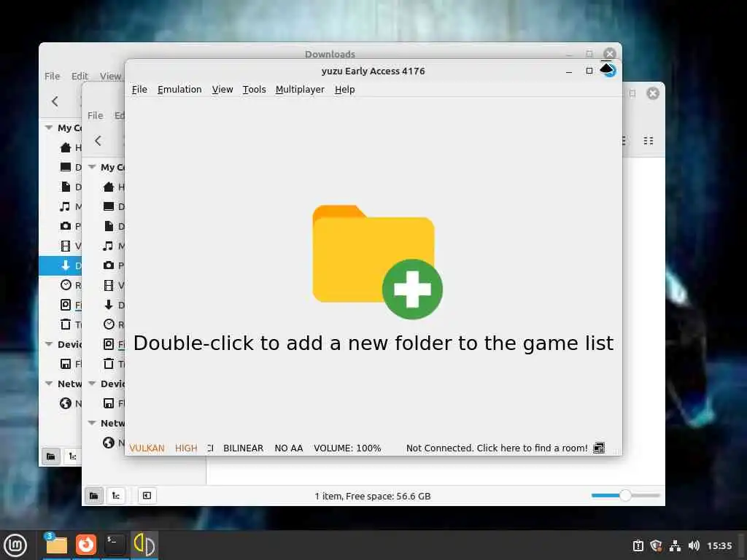The image size is (747, 560).
Task: Open yuzu Help menu
Action: point(344,90)
